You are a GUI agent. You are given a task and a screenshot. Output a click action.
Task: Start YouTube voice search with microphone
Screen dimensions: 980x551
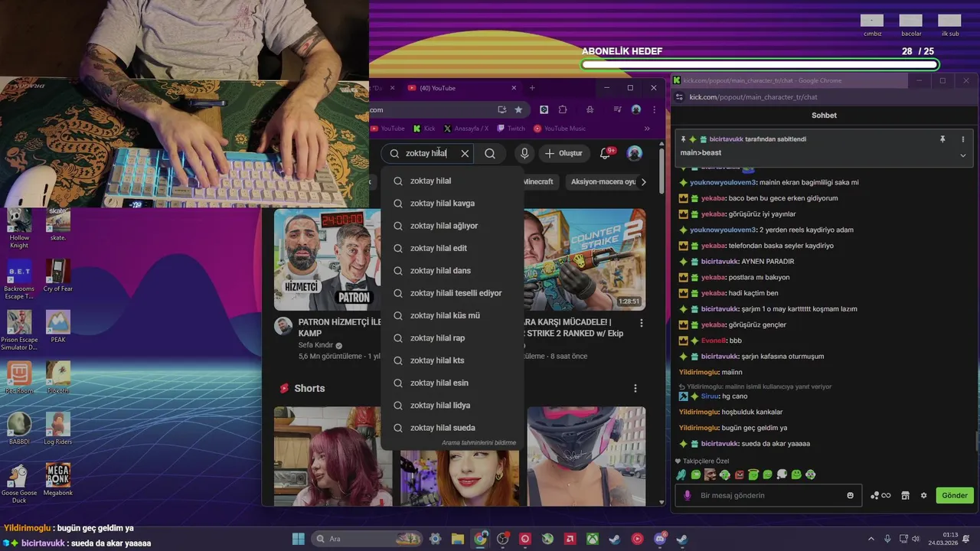[x=524, y=153]
